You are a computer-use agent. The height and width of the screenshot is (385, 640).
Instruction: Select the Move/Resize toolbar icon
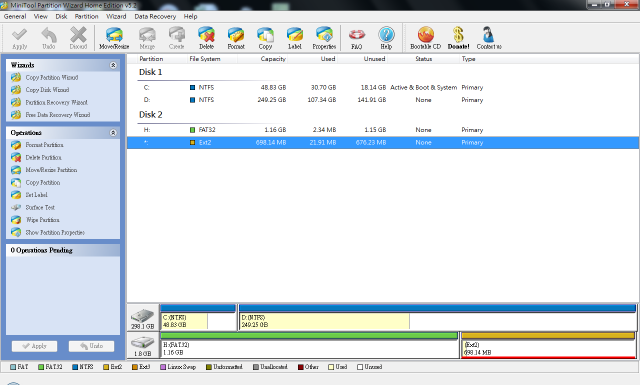[x=114, y=35]
